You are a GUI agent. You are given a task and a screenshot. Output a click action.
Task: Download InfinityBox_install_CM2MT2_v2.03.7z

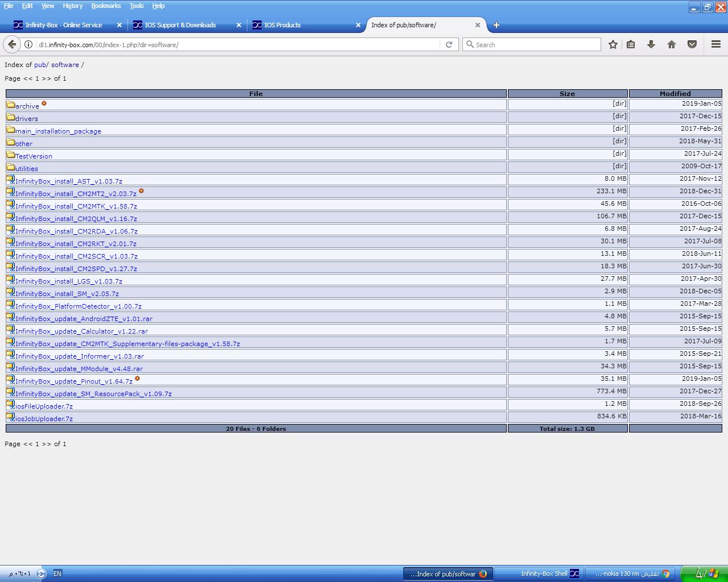[x=76, y=194]
